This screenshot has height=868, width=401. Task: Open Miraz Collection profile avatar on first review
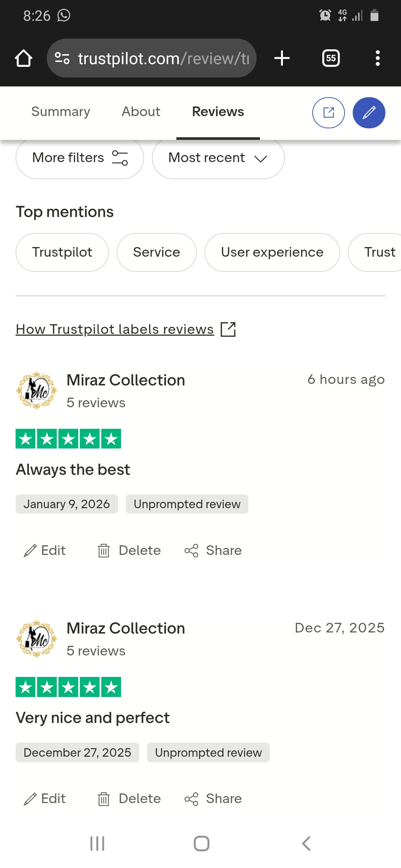click(36, 391)
